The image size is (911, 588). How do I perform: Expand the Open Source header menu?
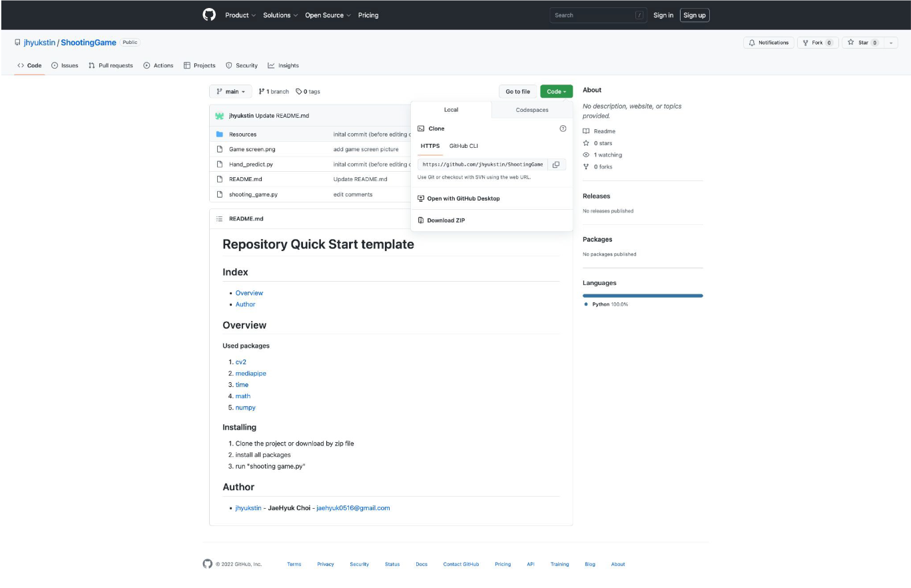point(328,15)
